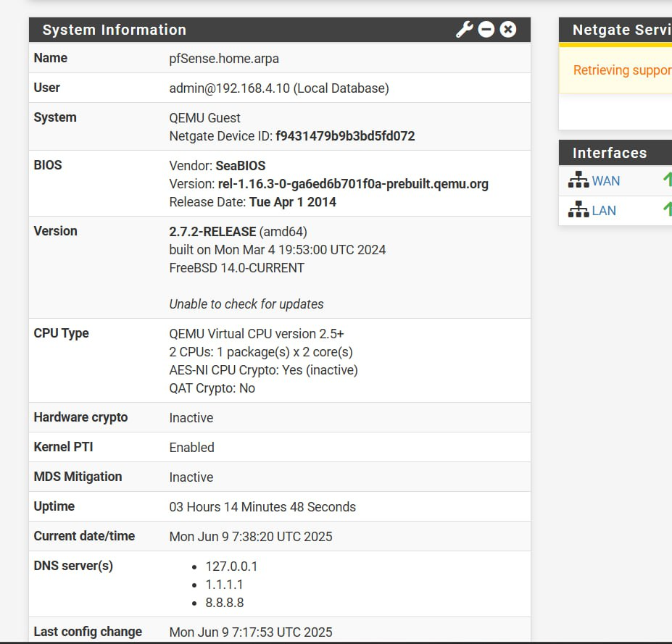Screen dimensions: 672x644
Task: Click the WAN network interface icon
Action: (578, 181)
